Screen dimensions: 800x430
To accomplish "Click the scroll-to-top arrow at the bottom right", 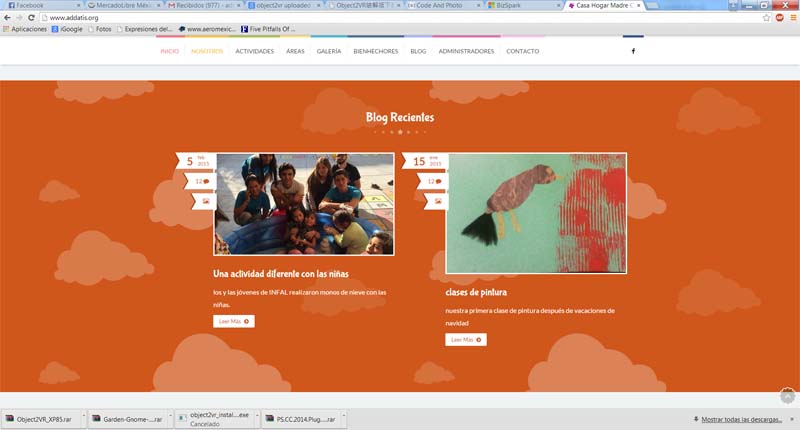I will pyautogui.click(x=787, y=397).
